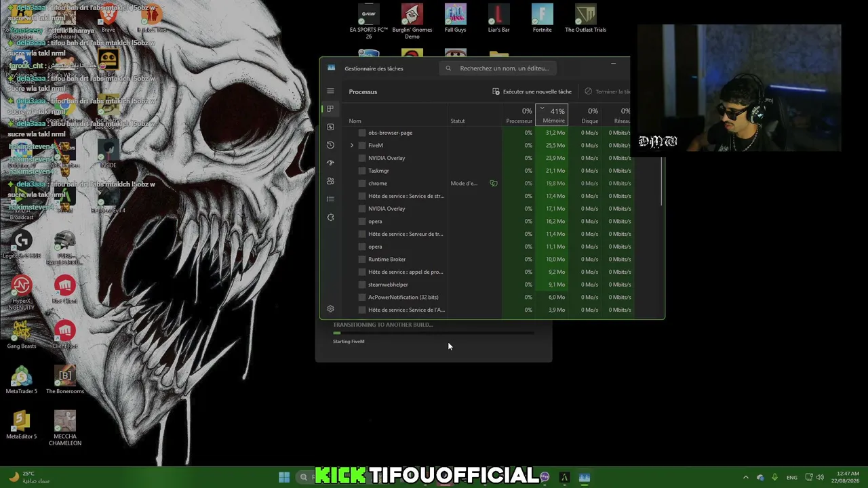The width and height of the screenshot is (868, 488).
Task: Click the taskbar search icon
Action: click(304, 477)
